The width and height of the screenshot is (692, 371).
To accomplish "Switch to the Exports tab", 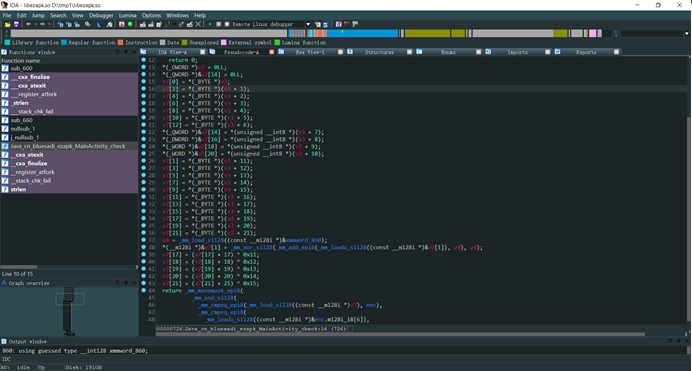I will 586,52.
